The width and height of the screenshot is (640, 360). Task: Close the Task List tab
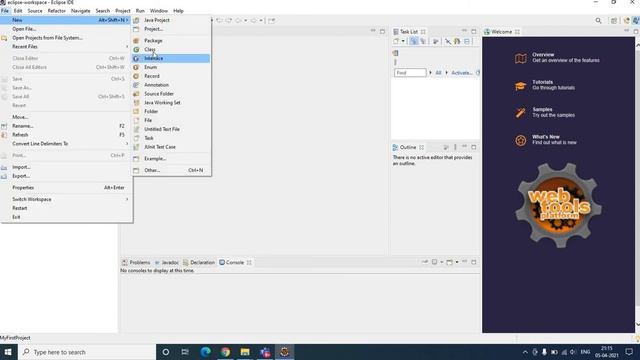423,32
